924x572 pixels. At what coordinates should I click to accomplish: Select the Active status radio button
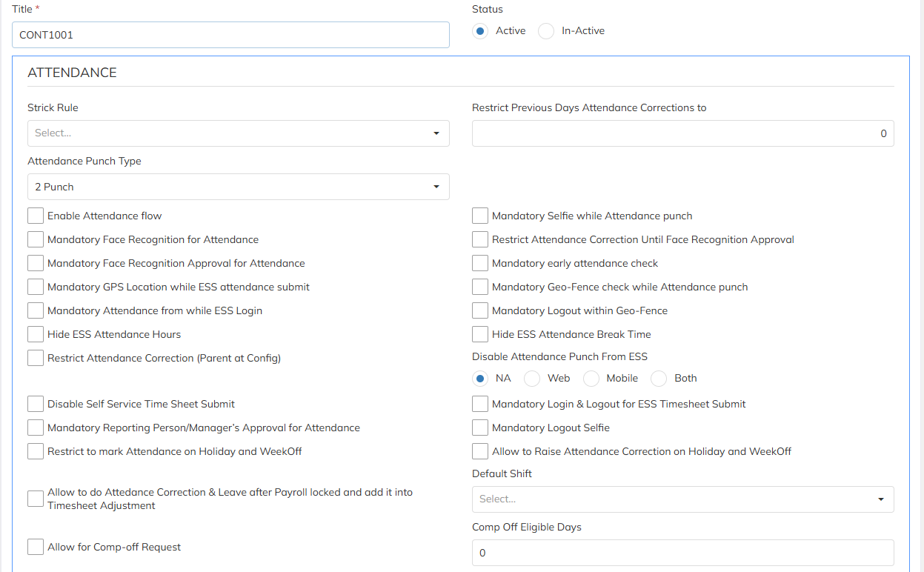click(480, 31)
